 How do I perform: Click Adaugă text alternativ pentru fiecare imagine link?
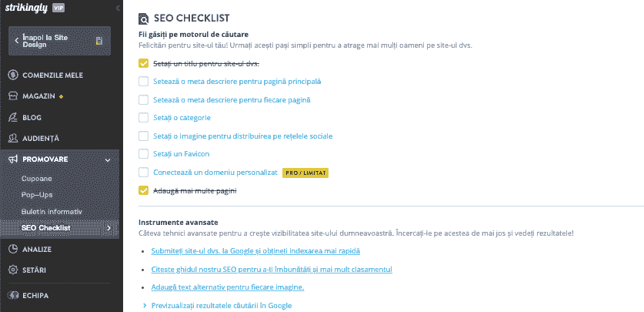[228, 287]
